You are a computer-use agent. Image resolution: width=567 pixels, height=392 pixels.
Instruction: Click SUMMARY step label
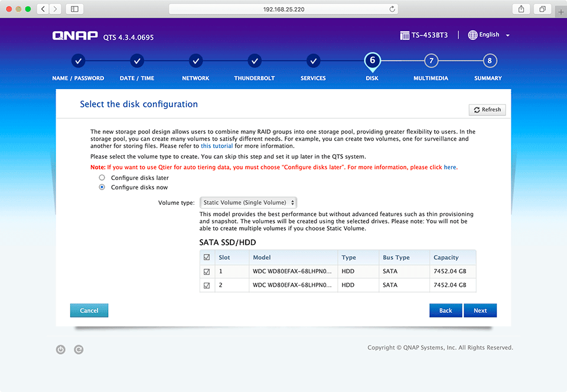click(x=488, y=78)
